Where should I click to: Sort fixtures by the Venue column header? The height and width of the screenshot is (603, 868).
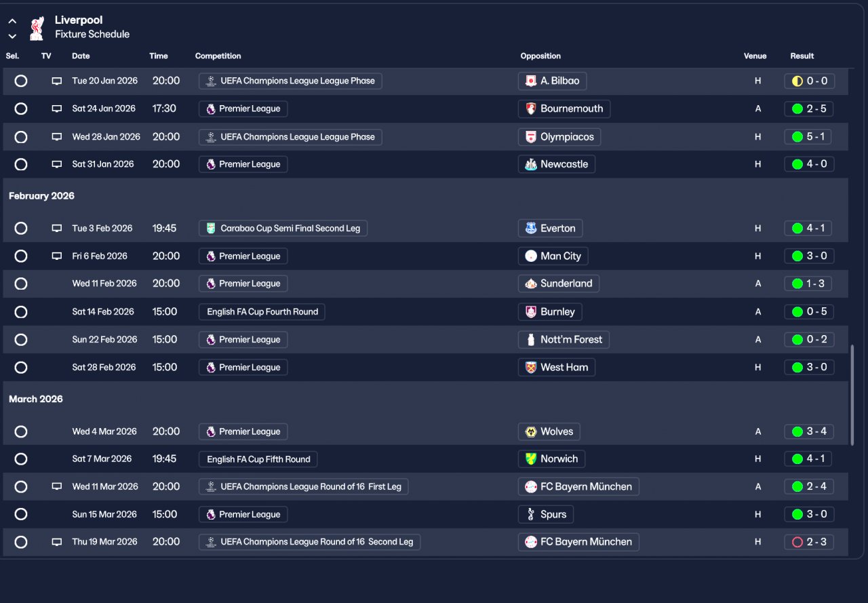pos(755,56)
